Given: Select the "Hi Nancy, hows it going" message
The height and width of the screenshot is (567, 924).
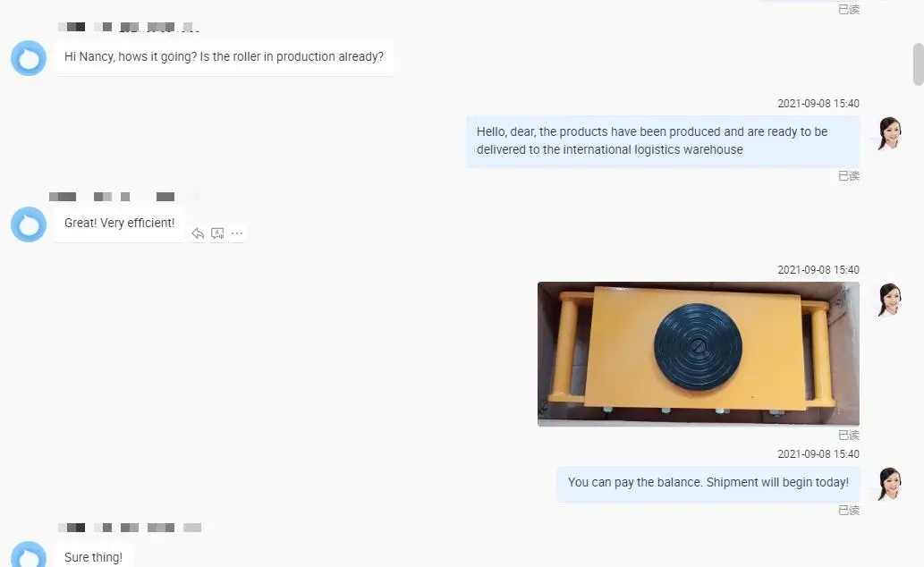Looking at the screenshot, I should (x=224, y=57).
